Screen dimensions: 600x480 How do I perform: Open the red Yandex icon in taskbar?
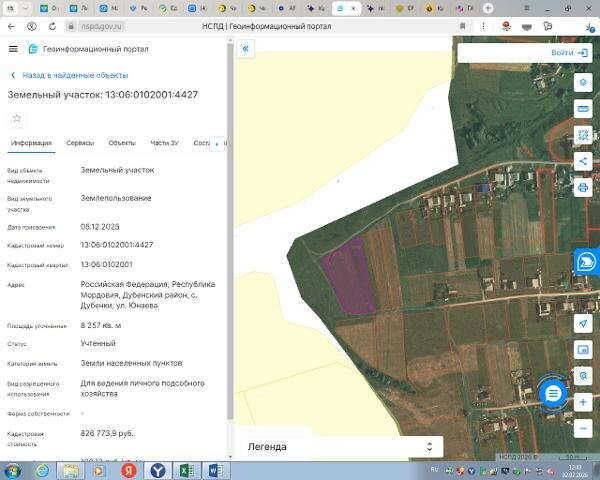(x=129, y=470)
